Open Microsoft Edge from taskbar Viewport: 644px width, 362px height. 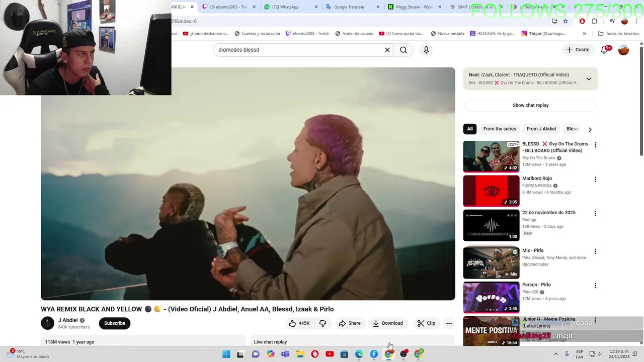pyautogui.click(x=359, y=354)
